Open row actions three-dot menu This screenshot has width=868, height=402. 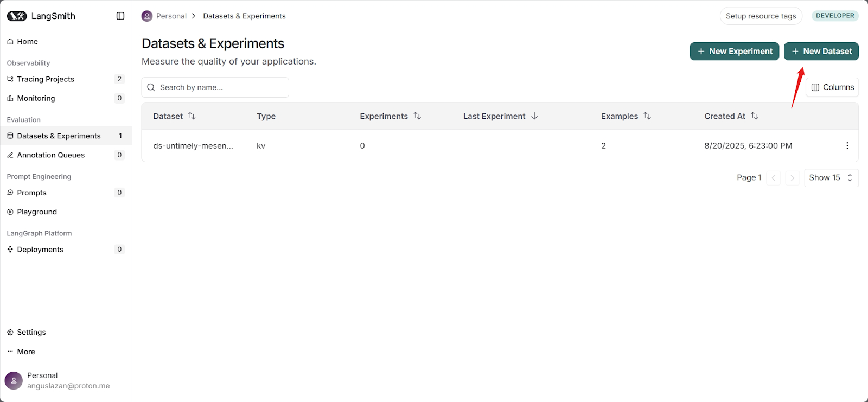(x=847, y=146)
